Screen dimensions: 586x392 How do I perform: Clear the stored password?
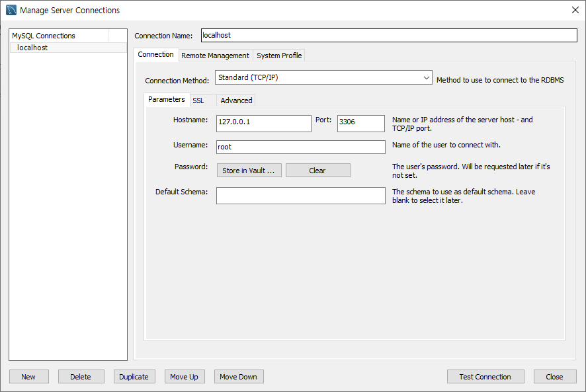(317, 171)
